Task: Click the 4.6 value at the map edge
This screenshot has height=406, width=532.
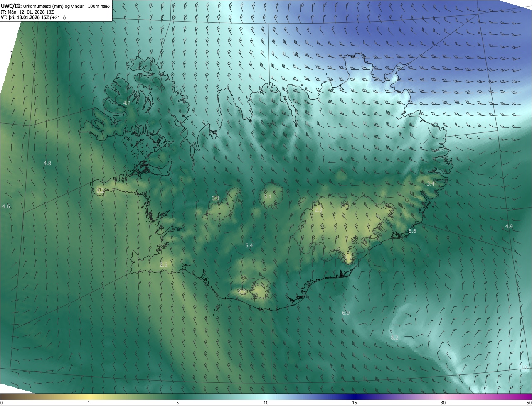Action: [6, 206]
